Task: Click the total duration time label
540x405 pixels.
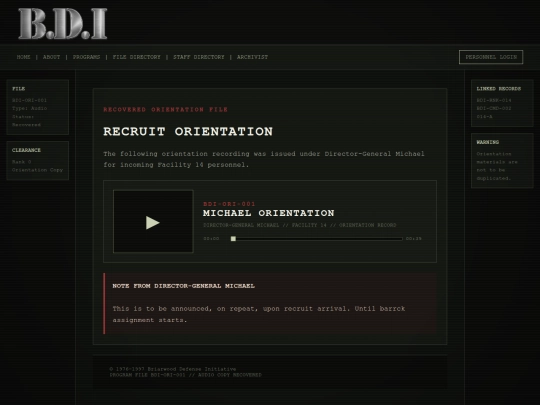Action: [x=413, y=239]
